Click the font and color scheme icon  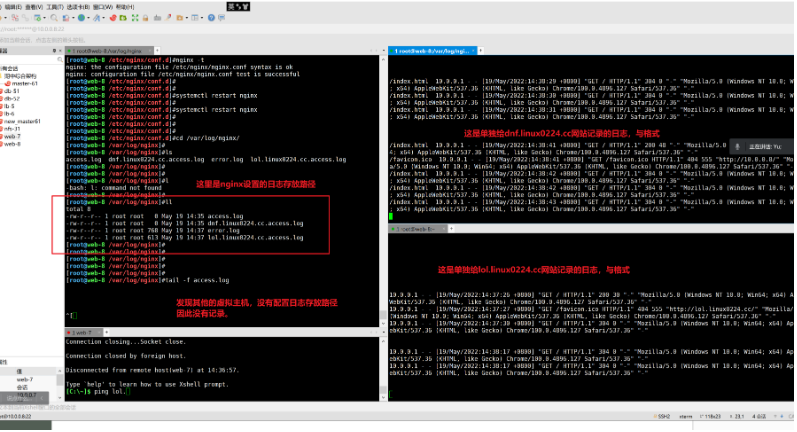[96, 18]
